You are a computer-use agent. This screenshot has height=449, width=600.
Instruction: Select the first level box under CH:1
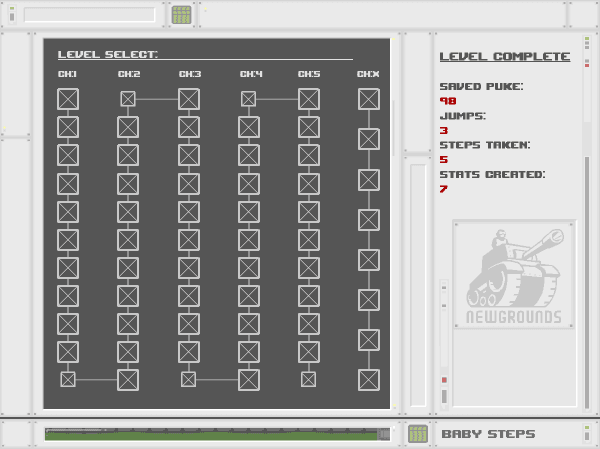[68, 99]
